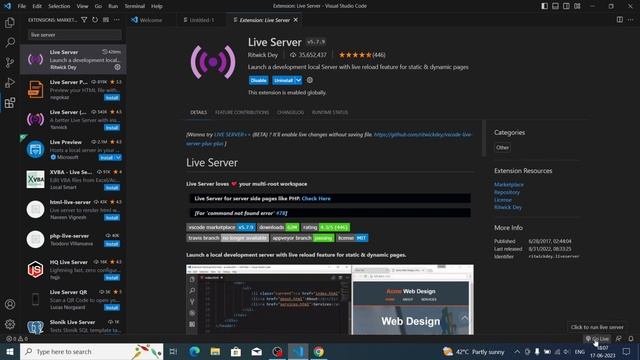Open the Marketplace resource link
This screenshot has height=360, width=640.
click(x=509, y=184)
